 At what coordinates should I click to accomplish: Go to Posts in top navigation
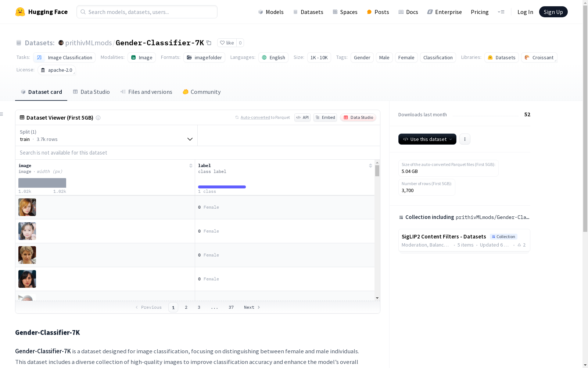378,12
